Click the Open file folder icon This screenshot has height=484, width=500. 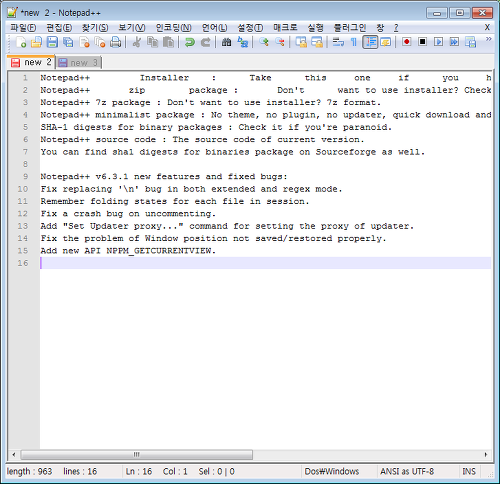(36, 42)
